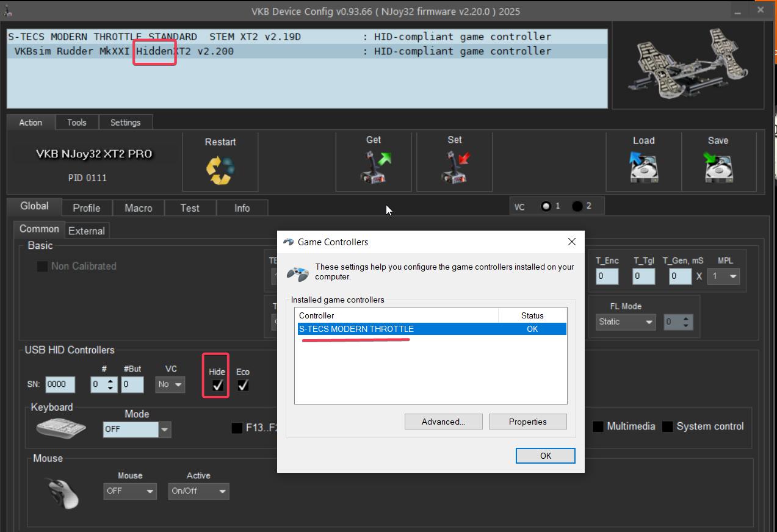Click Advanced... in Game Controllers dialog
Viewport: 777px width, 532px height.
point(443,422)
